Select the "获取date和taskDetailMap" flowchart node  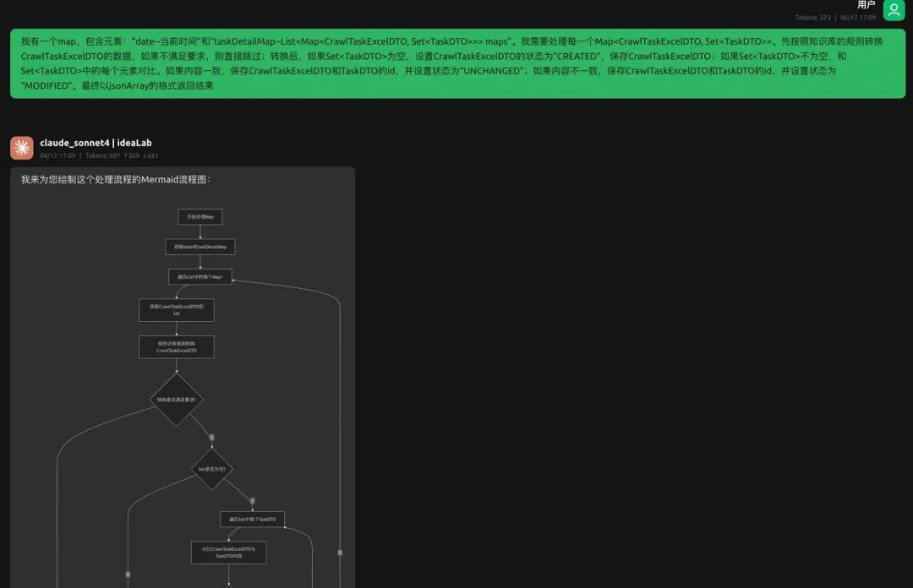pos(200,247)
